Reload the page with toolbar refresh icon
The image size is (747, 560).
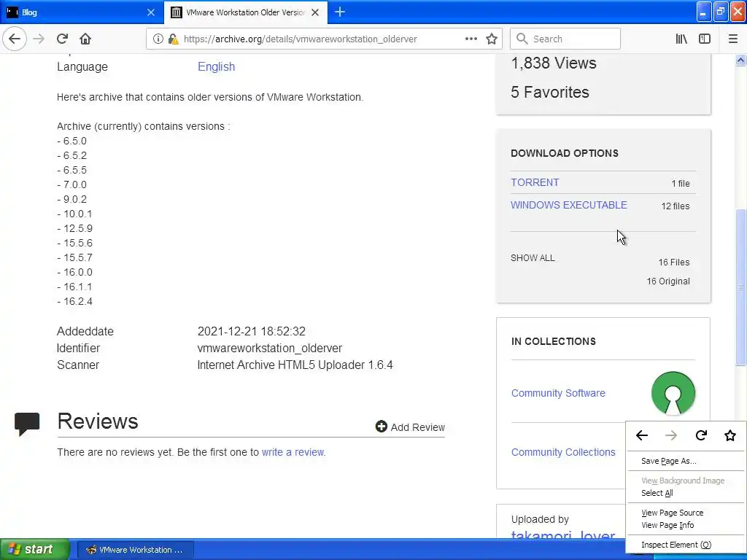[x=62, y=39]
